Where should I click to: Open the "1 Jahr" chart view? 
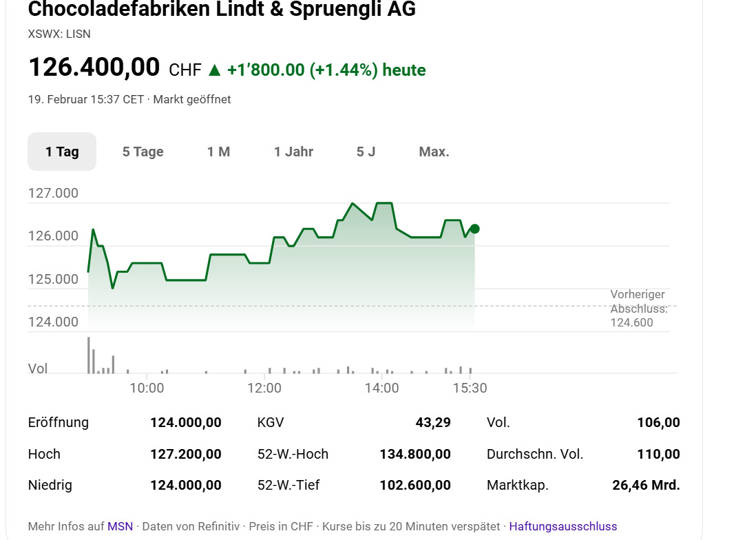[x=293, y=152]
